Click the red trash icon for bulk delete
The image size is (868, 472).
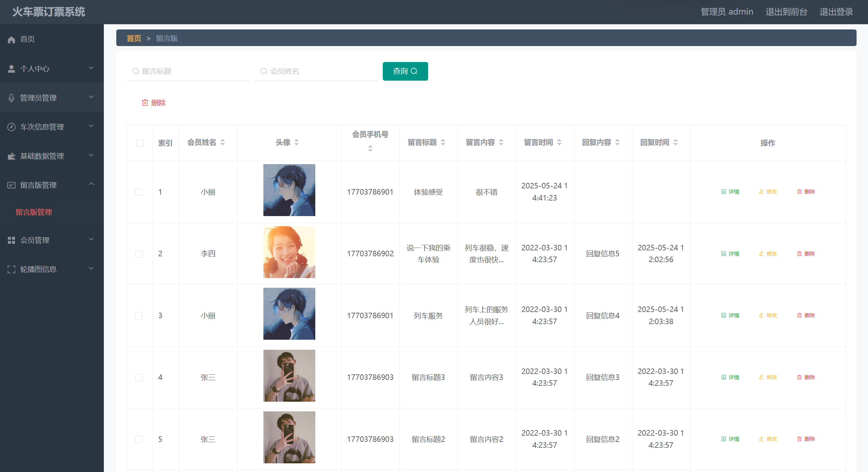145,103
